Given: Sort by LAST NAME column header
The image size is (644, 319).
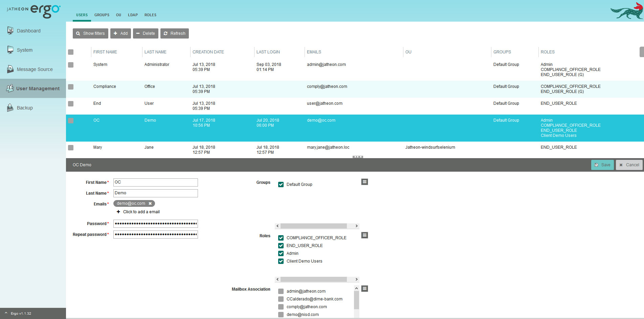Looking at the screenshot, I should click(x=155, y=52).
